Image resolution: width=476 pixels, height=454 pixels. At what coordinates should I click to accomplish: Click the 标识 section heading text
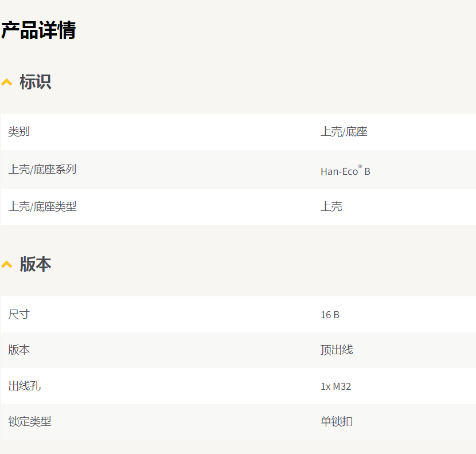click(36, 82)
